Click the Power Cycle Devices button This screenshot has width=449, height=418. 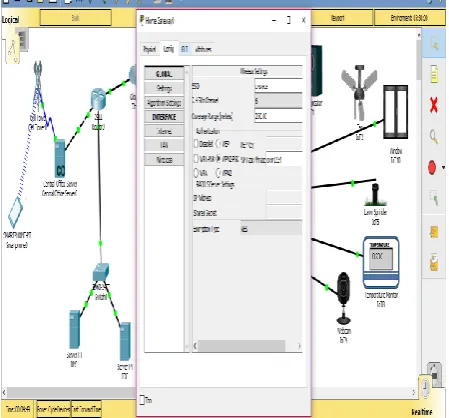pos(53,409)
